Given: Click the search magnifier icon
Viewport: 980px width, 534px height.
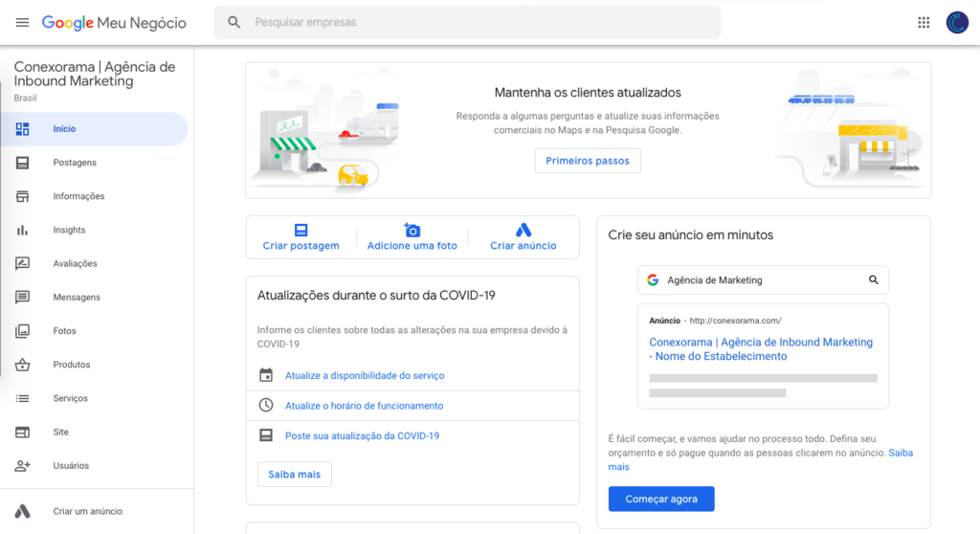Looking at the screenshot, I should coord(234,23).
